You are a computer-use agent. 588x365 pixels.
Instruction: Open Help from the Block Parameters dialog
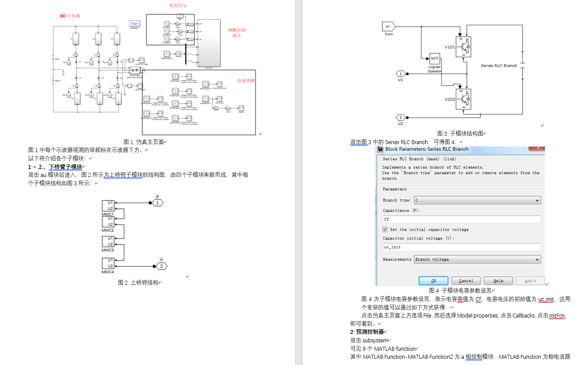(x=498, y=280)
